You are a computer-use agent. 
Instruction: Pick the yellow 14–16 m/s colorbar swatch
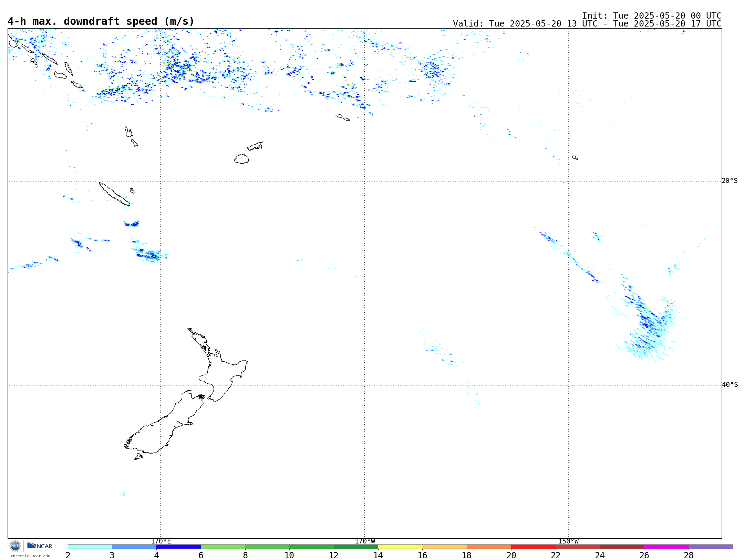pos(400,547)
